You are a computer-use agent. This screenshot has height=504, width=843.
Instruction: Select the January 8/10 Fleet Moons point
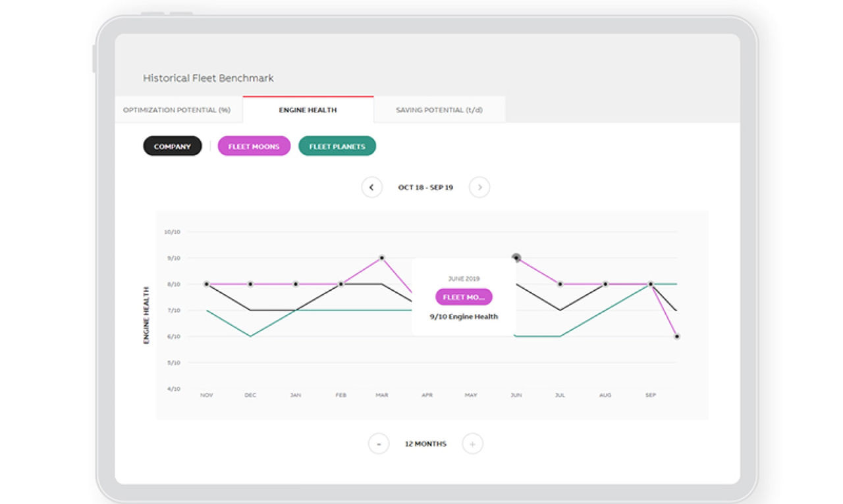[x=296, y=284]
